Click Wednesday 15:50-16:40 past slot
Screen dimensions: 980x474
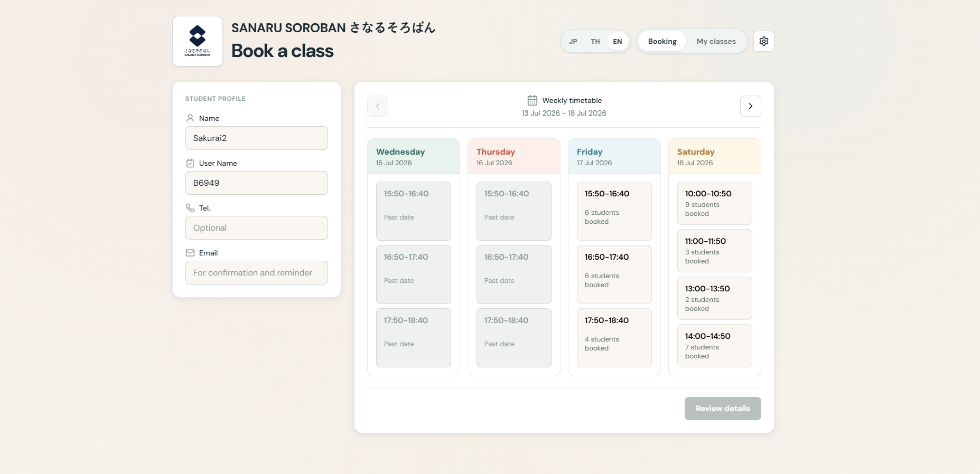(x=414, y=211)
